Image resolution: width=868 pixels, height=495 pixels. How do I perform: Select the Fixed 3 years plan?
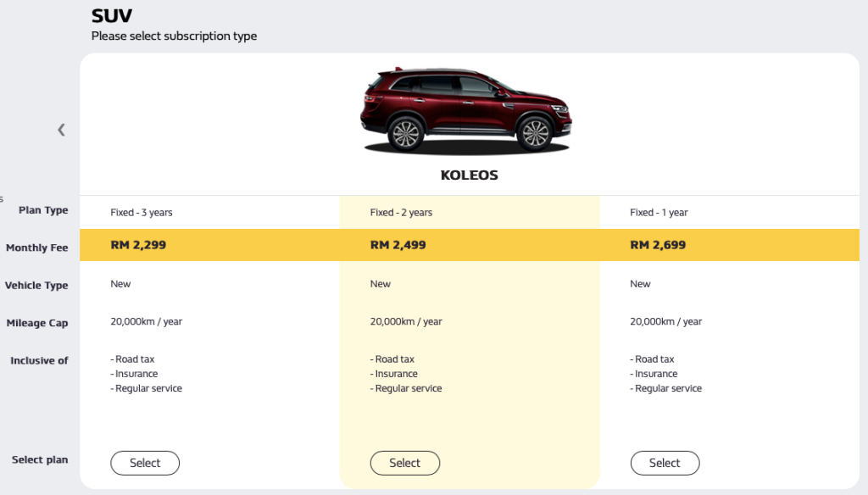click(145, 463)
